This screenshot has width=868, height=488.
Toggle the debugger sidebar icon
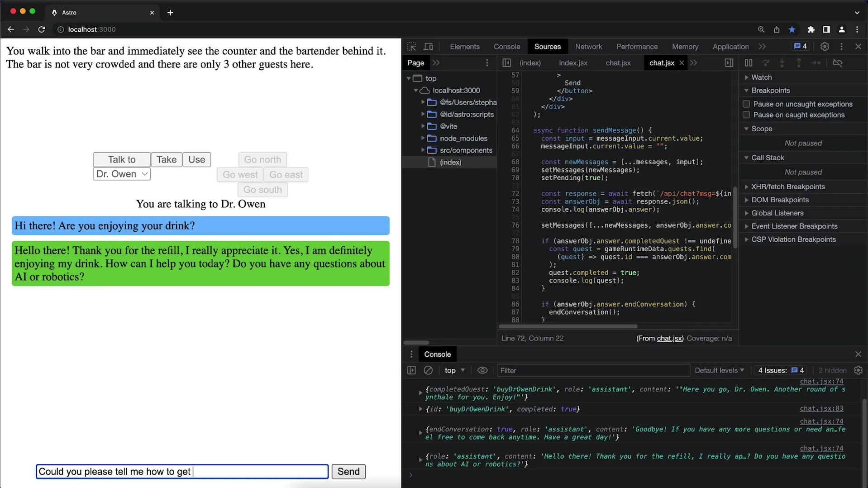(729, 63)
